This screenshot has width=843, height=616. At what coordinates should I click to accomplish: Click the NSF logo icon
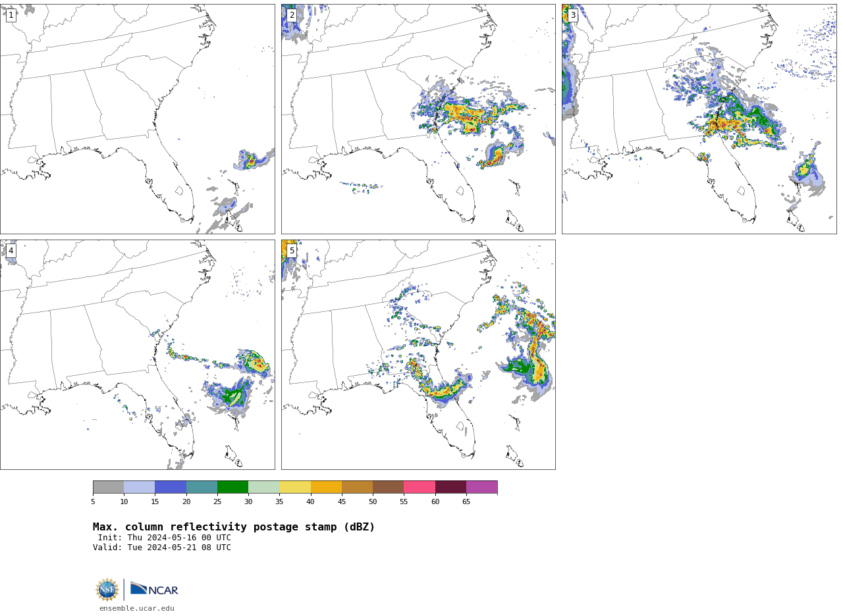tap(107, 590)
